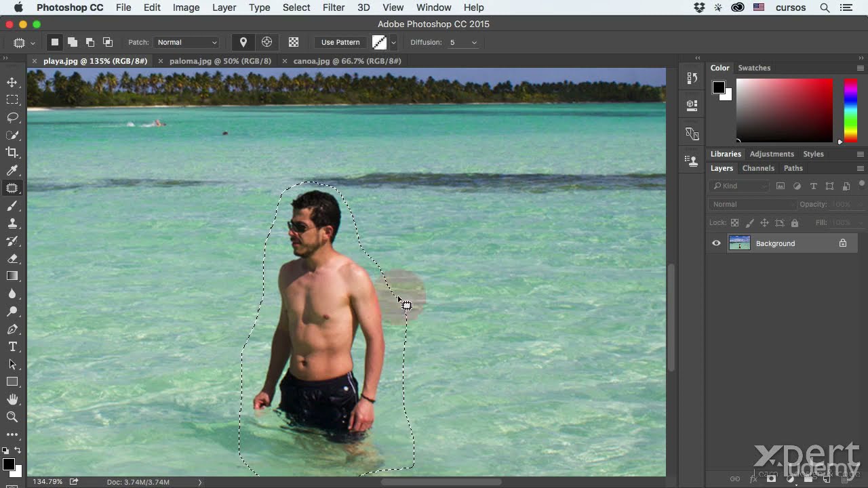Switch to paloma.jpg document tab
The height and width of the screenshot is (488, 868).
[x=220, y=61]
